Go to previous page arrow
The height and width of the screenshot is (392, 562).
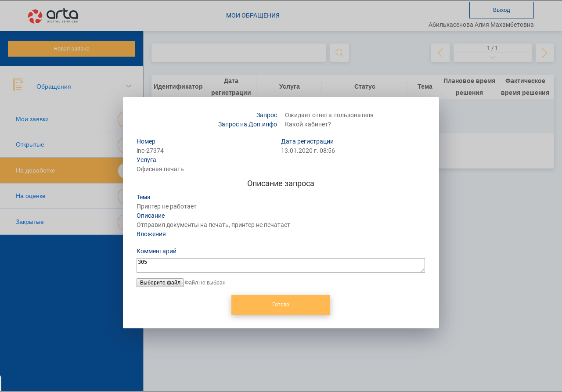440,53
